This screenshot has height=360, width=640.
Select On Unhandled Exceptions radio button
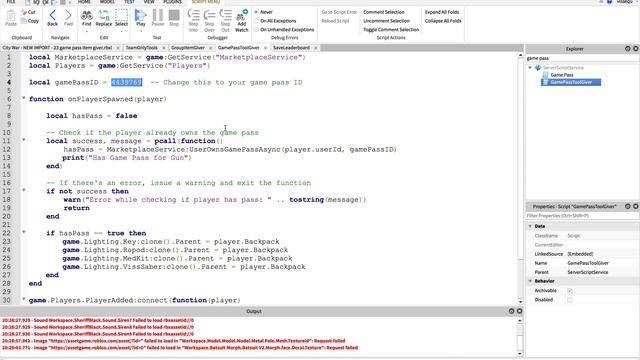point(256,29)
